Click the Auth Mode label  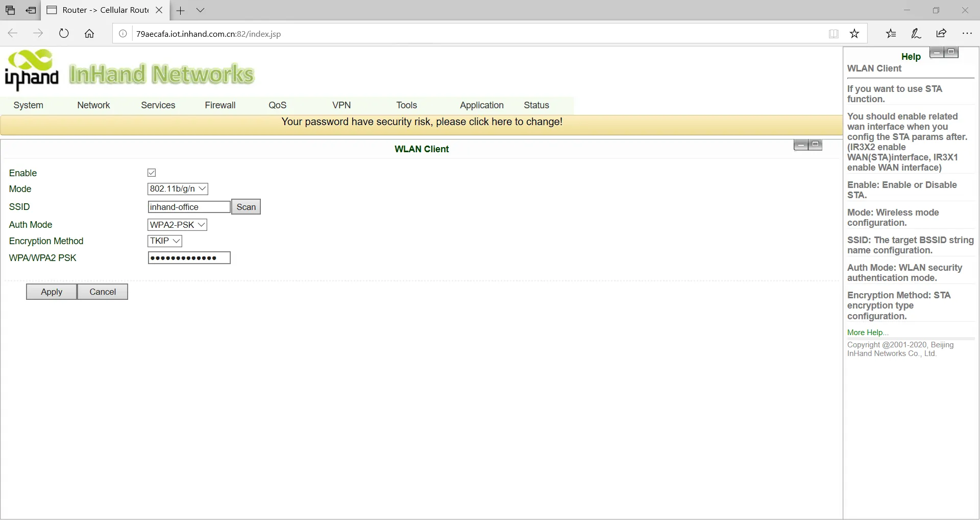[x=31, y=225]
